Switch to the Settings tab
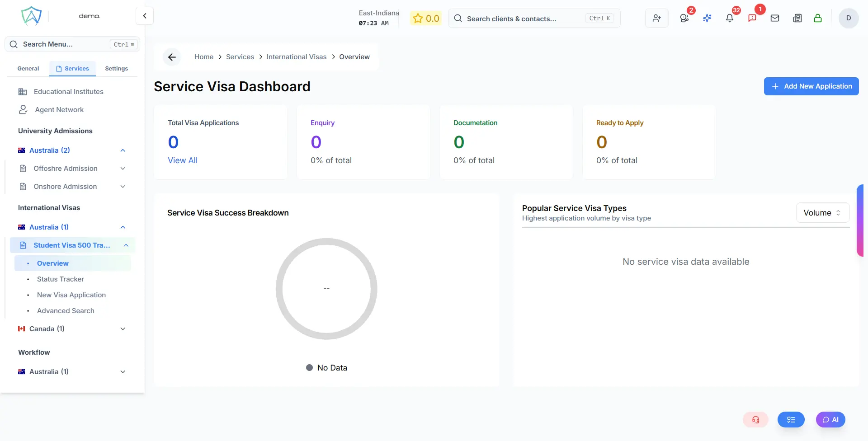The height and width of the screenshot is (441, 868). pos(116,69)
